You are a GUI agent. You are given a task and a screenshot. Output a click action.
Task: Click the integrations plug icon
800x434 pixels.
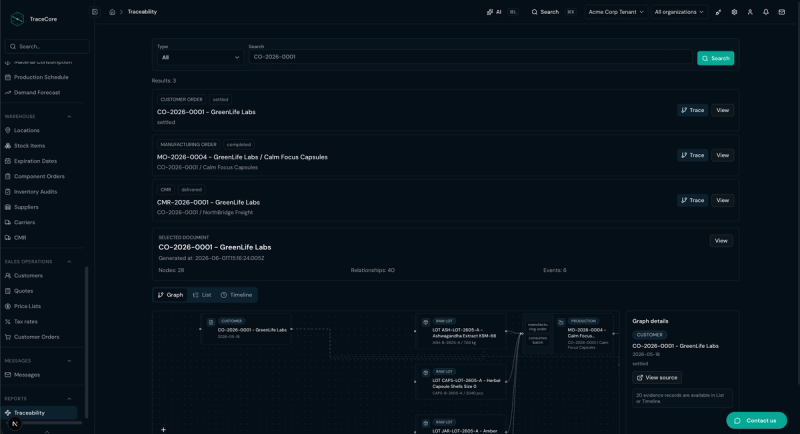tap(718, 12)
